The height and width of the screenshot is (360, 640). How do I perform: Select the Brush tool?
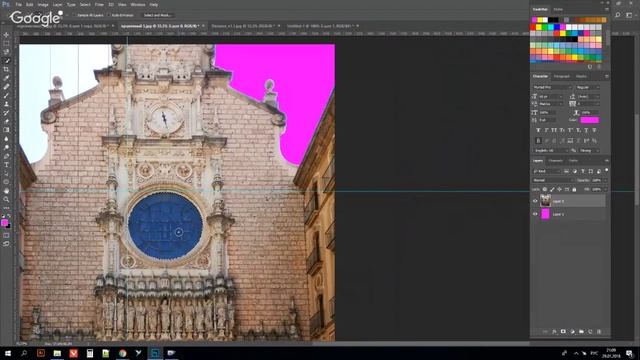point(7,95)
